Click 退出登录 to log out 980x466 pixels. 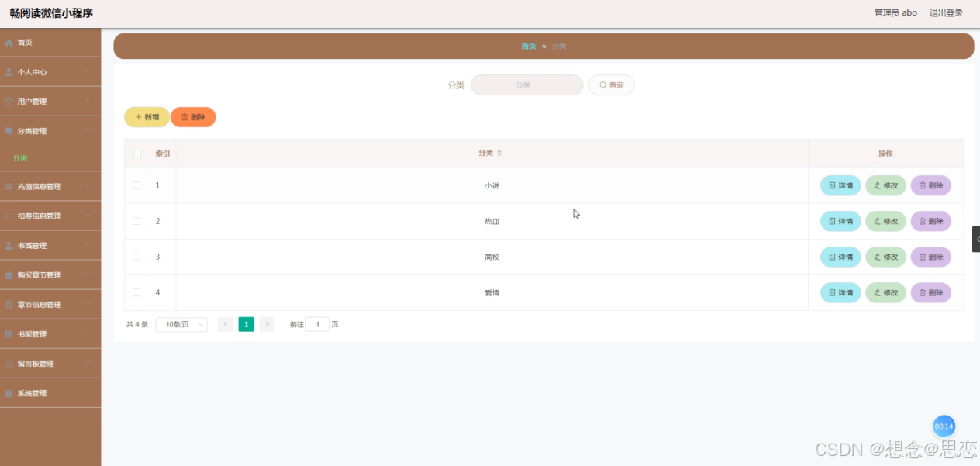(946, 13)
